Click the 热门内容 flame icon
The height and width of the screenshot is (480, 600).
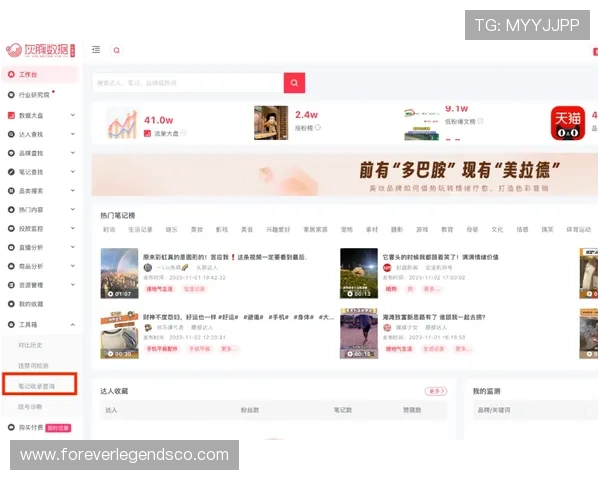click(x=11, y=209)
